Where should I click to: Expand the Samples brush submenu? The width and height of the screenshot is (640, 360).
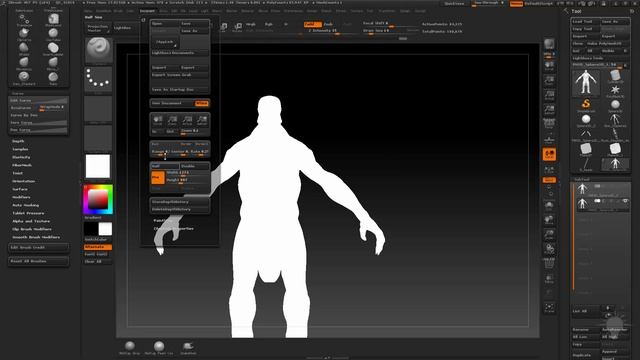click(x=20, y=149)
